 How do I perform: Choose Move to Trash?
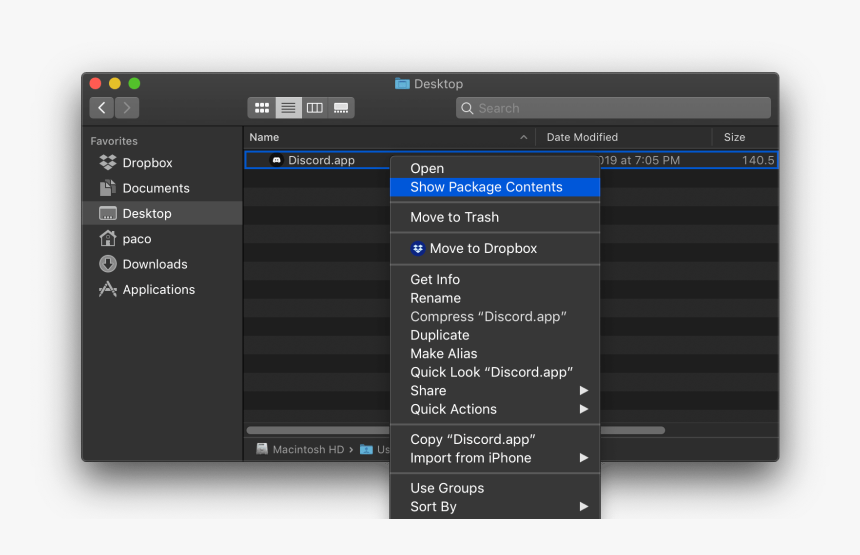495,217
